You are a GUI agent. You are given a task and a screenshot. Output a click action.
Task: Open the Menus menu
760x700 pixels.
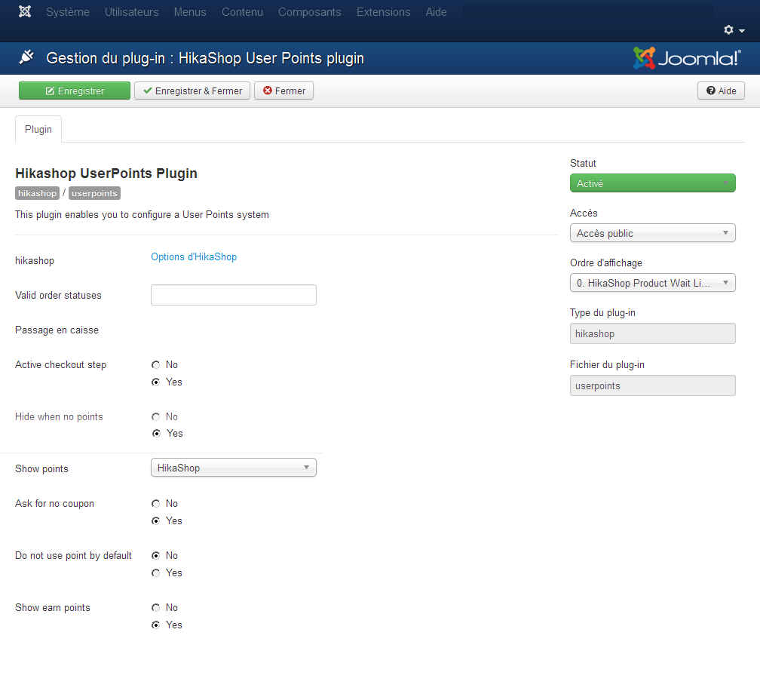pyautogui.click(x=190, y=12)
